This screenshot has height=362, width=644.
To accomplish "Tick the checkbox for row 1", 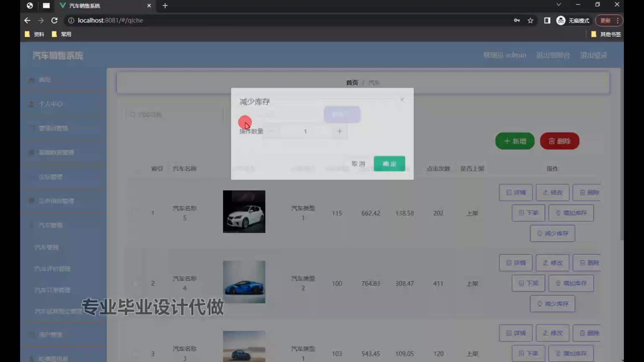I will (x=136, y=213).
